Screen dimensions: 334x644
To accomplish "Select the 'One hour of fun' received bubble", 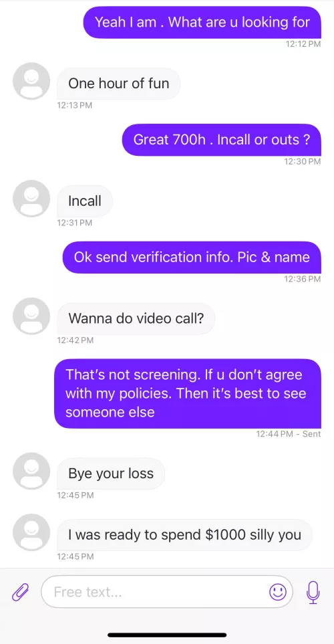I will click(x=119, y=84).
